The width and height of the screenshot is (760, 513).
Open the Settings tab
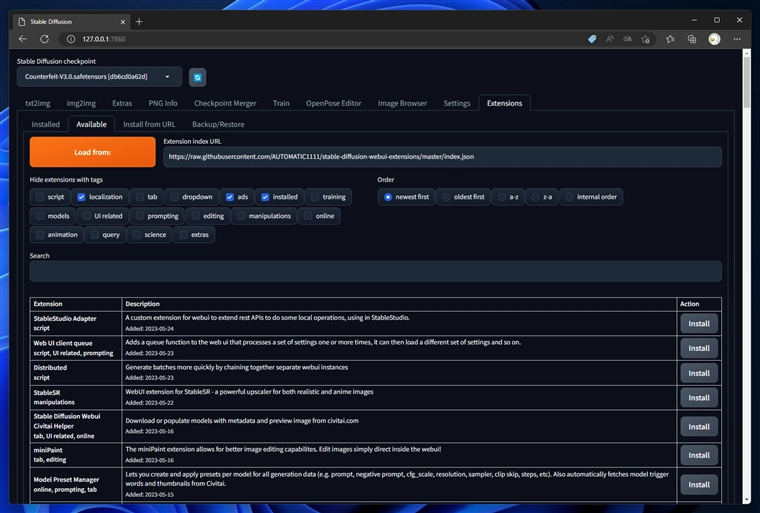click(x=457, y=103)
